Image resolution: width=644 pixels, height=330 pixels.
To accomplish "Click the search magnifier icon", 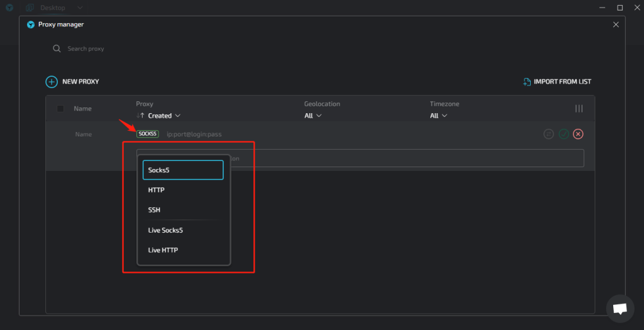I will coord(57,48).
